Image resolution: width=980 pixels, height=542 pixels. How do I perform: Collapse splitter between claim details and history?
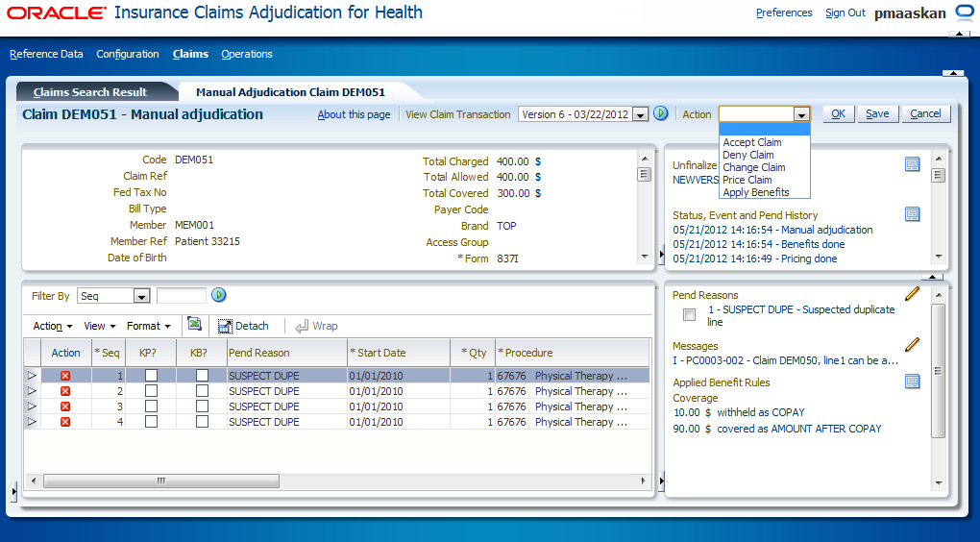coord(661,254)
